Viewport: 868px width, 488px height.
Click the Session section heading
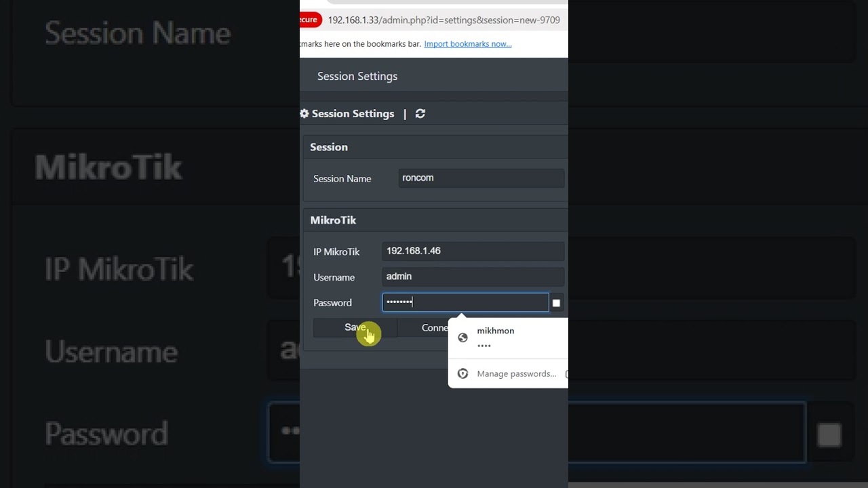click(329, 147)
